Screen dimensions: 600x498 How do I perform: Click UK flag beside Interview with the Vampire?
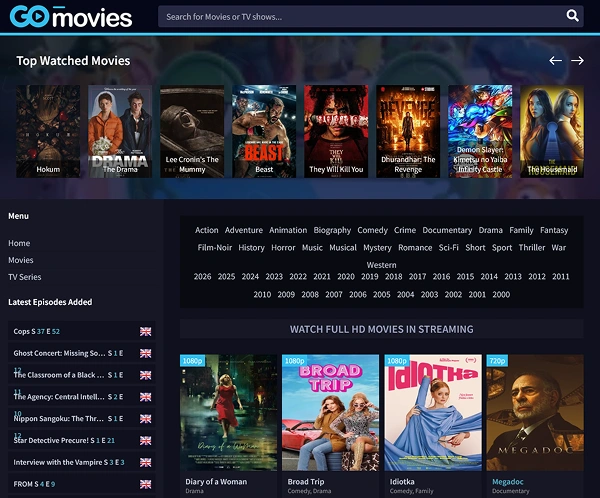[x=145, y=462]
